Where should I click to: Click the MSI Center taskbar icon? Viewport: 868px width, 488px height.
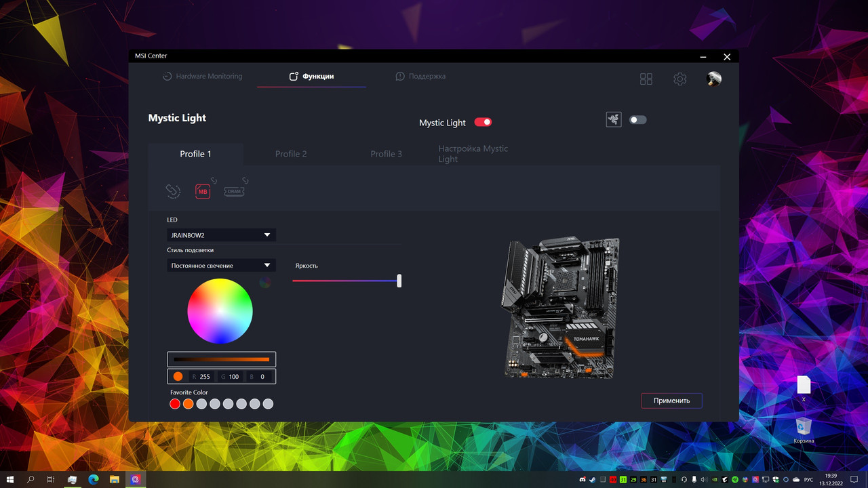coord(136,479)
